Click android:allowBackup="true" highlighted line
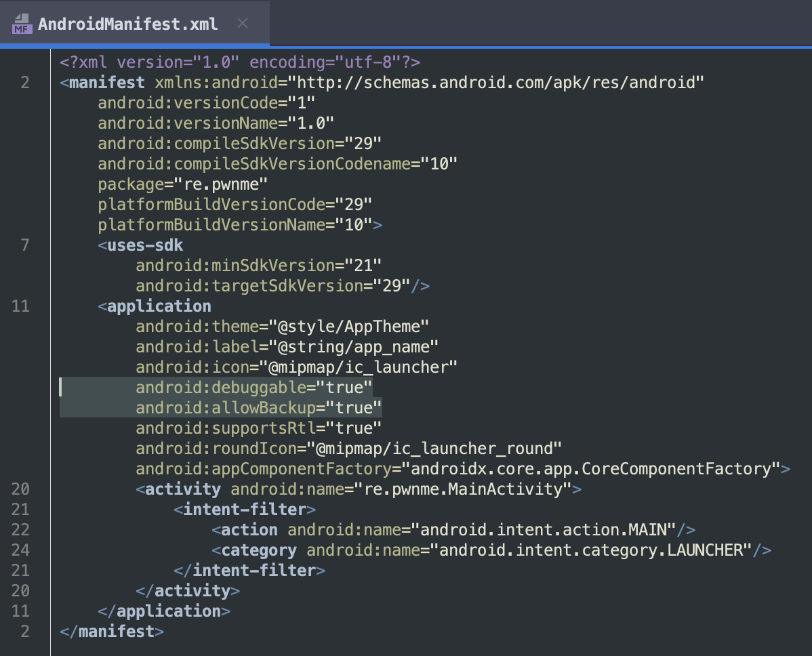 click(258, 408)
